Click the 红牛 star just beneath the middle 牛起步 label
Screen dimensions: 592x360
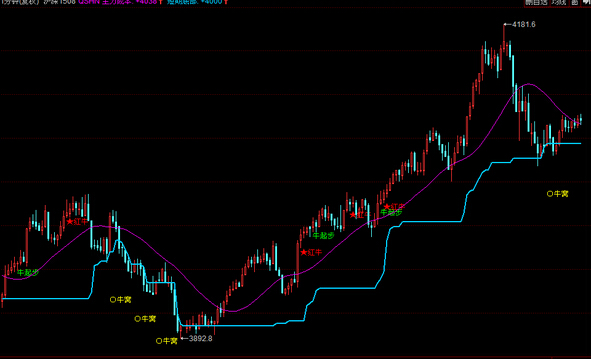coord(311,252)
